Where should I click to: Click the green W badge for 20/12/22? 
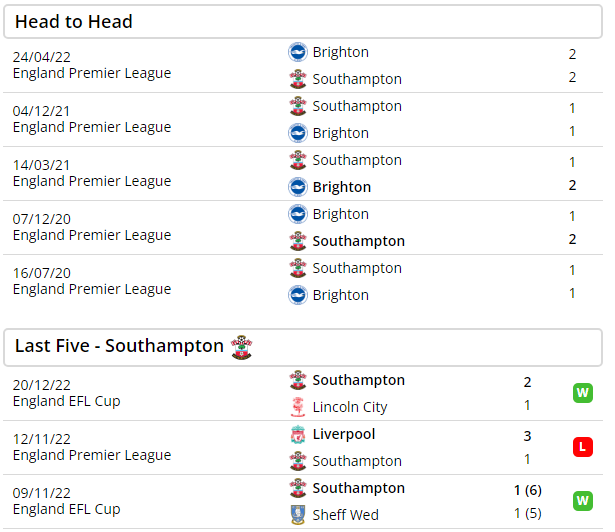[x=582, y=393]
